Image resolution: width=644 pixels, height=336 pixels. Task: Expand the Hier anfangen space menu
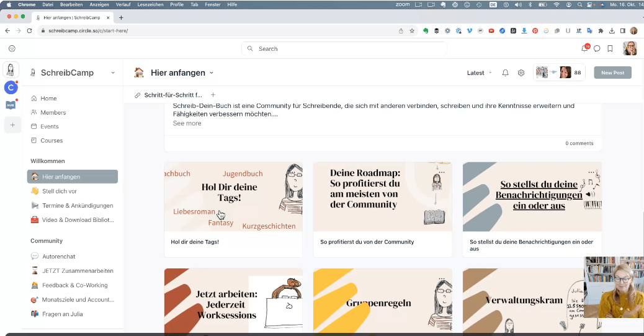click(x=211, y=73)
